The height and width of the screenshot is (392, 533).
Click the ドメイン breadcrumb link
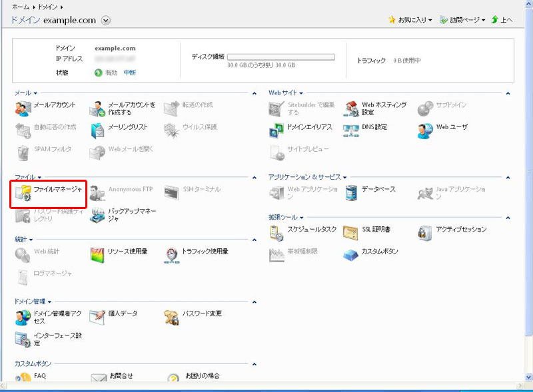click(x=47, y=7)
